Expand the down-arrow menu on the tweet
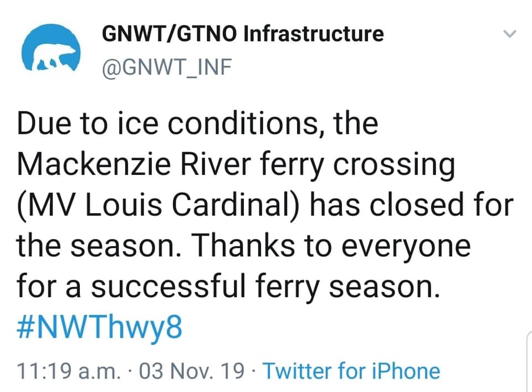Viewport: 532px width, 392px height. (x=509, y=33)
